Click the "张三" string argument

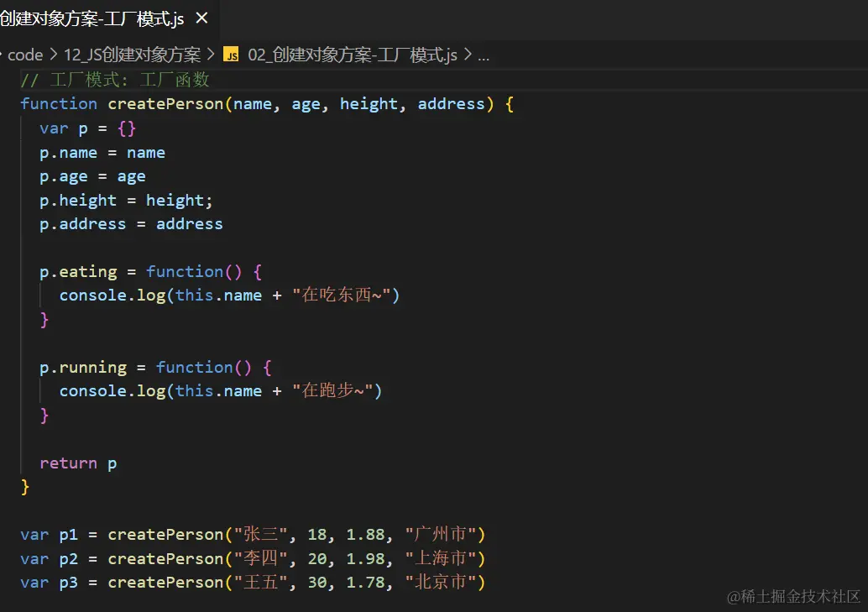258,535
